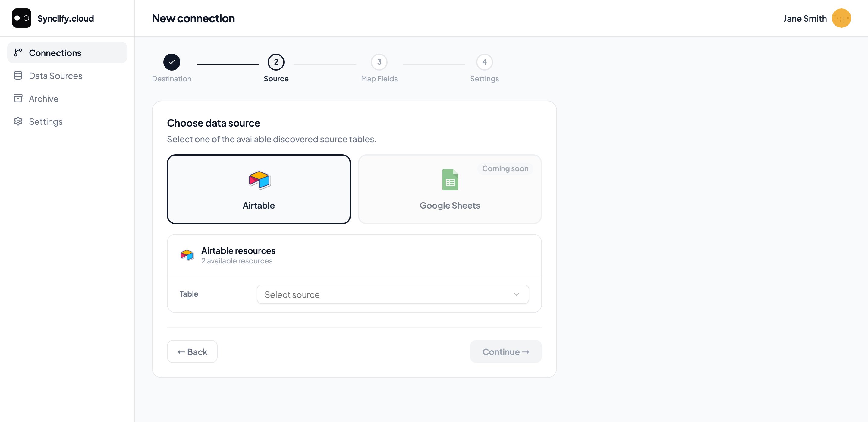The height and width of the screenshot is (422, 868).
Task: Open Data Sources in the sidebar
Action: point(67,75)
